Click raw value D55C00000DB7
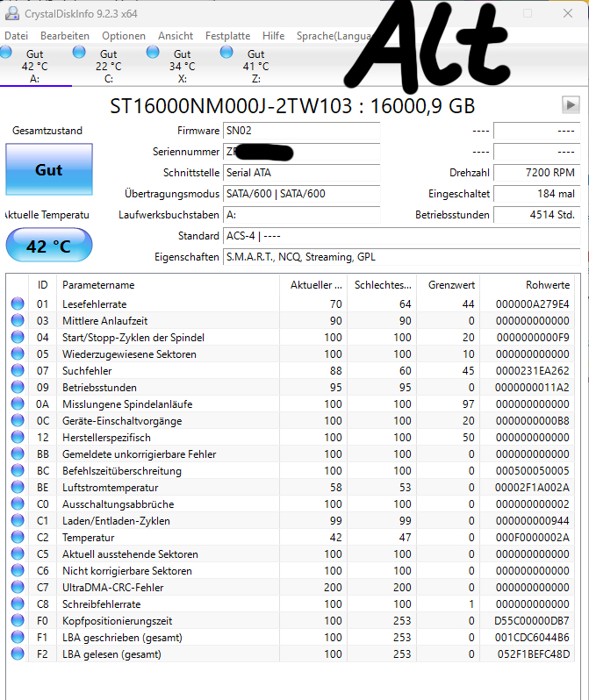The image size is (589, 700). [532, 621]
